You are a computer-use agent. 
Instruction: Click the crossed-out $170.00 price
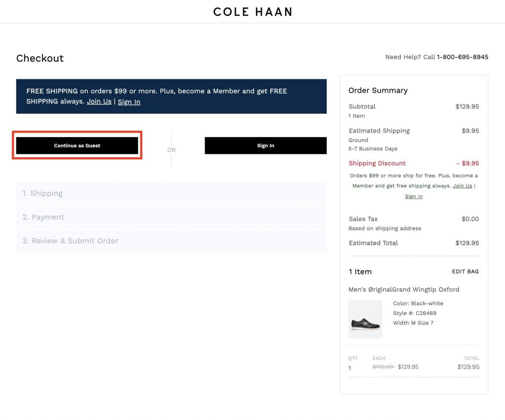click(x=383, y=367)
